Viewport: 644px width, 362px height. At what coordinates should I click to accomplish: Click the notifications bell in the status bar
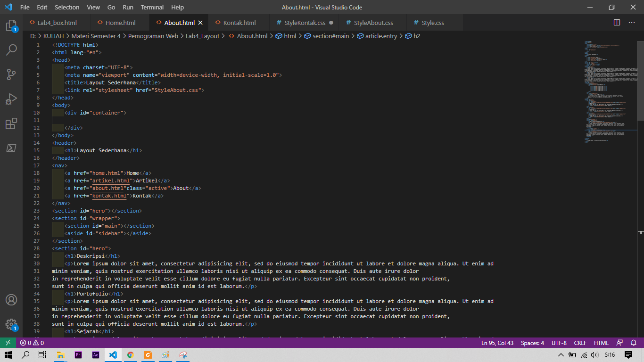633,343
